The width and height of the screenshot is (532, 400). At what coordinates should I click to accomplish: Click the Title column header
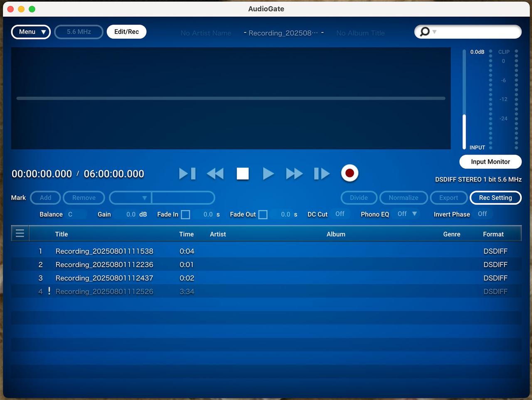click(x=61, y=234)
